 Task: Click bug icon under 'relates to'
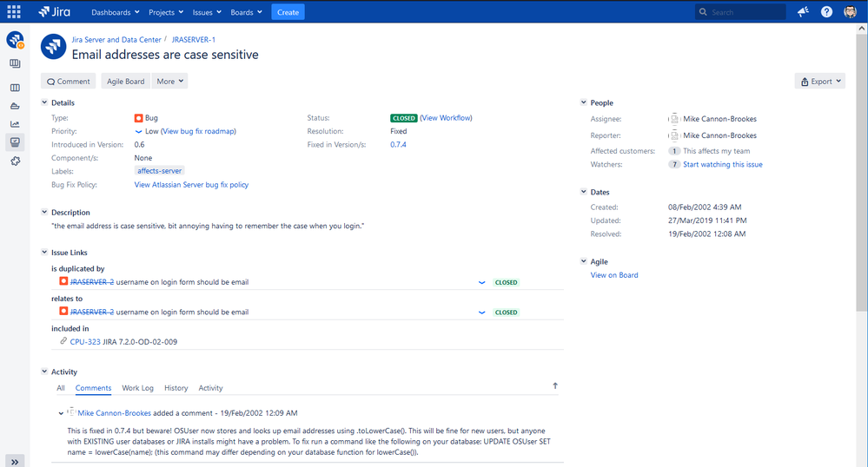click(63, 311)
